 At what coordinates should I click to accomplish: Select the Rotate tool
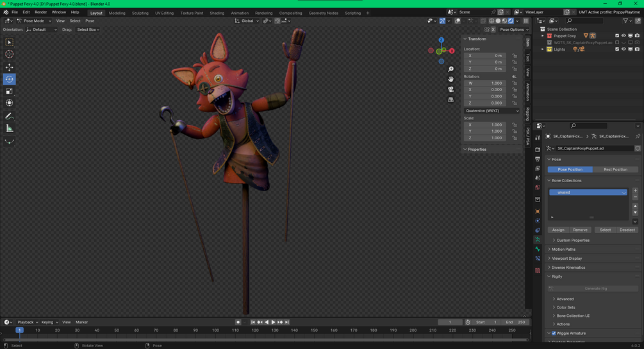[x=9, y=79]
